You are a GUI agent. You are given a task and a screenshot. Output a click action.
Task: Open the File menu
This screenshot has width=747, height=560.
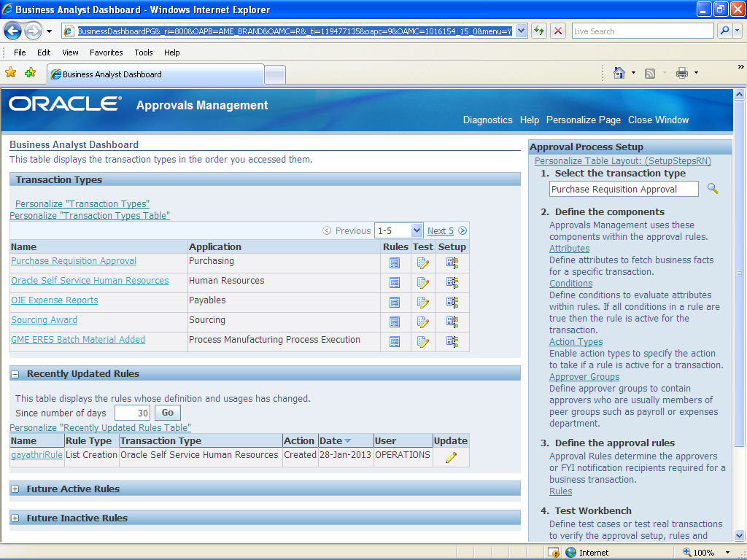point(20,52)
